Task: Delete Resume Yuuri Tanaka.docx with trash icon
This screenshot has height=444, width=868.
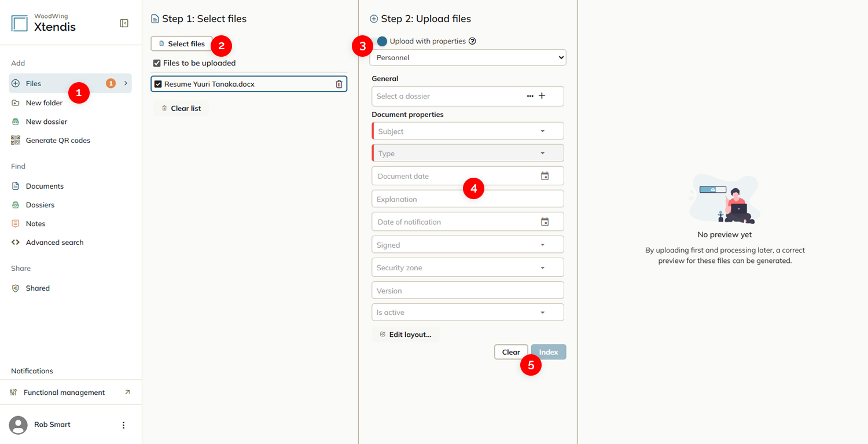Action: 339,84
